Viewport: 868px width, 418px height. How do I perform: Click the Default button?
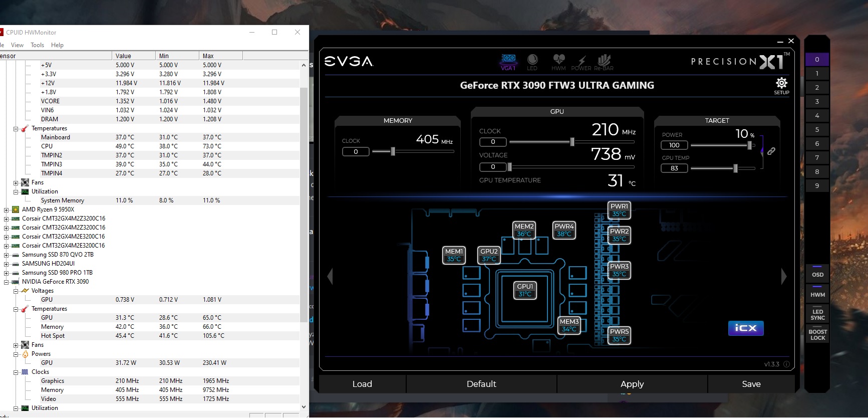[481, 384]
